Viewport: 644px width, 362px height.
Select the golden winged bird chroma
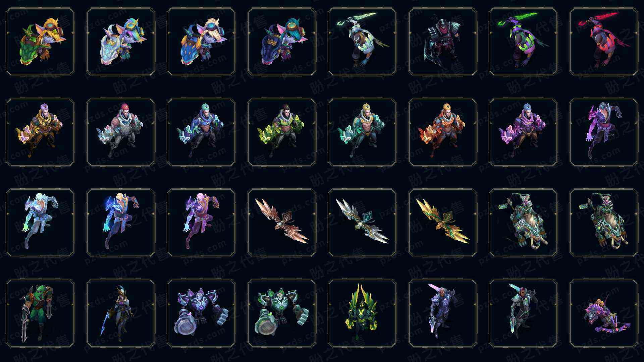[x=443, y=223]
